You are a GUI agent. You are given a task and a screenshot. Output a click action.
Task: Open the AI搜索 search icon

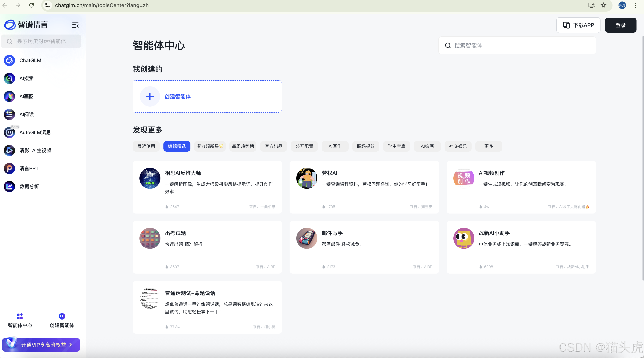click(x=10, y=78)
